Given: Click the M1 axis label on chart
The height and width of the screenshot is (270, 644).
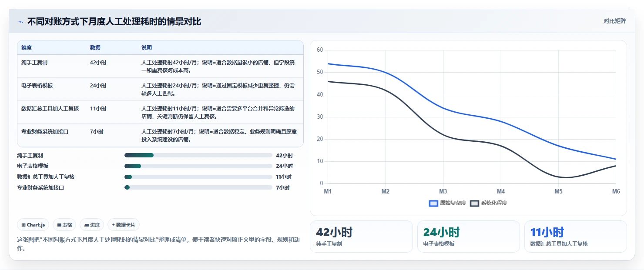Looking at the screenshot, I should pos(328,191).
